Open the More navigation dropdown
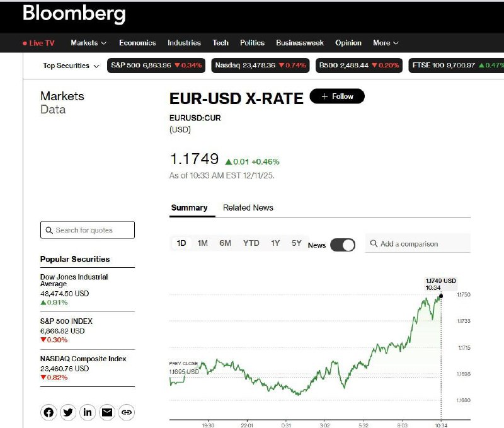504x428 pixels. click(x=386, y=43)
